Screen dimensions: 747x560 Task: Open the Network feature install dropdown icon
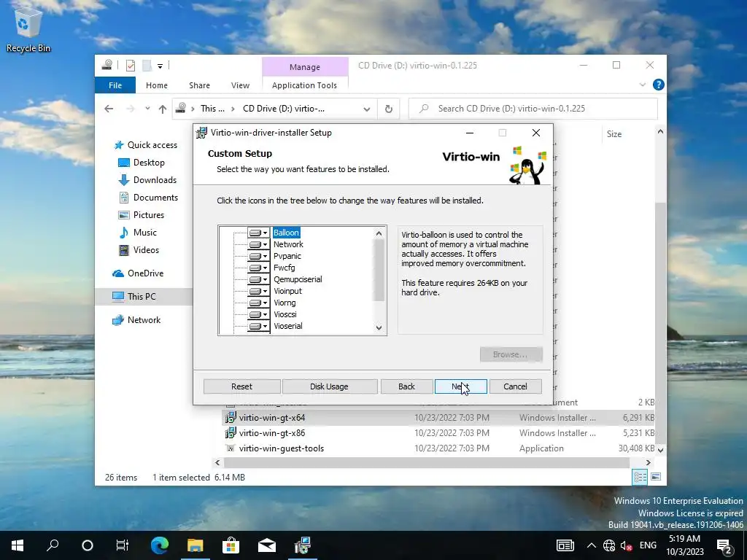click(259, 244)
